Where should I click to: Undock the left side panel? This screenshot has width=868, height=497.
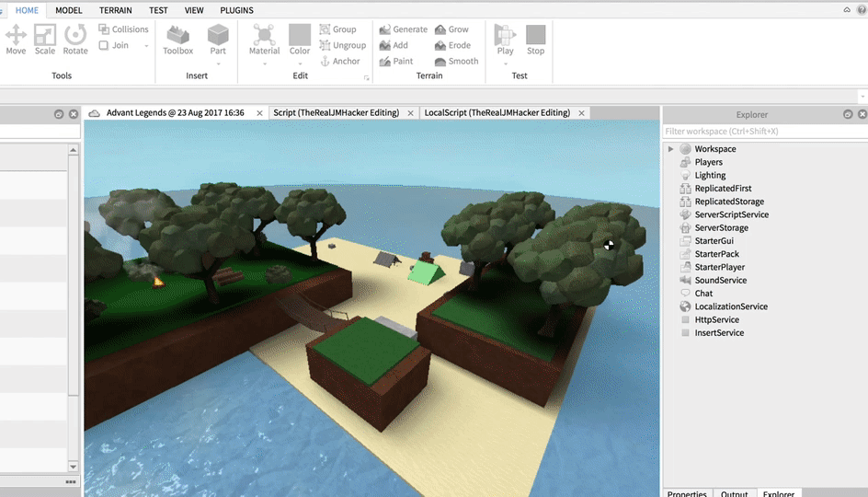[x=59, y=114]
